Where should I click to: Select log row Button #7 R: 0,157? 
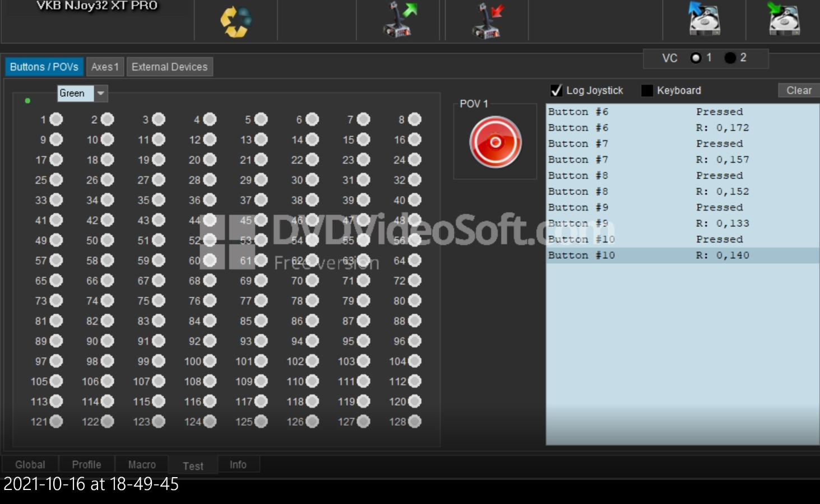683,160
